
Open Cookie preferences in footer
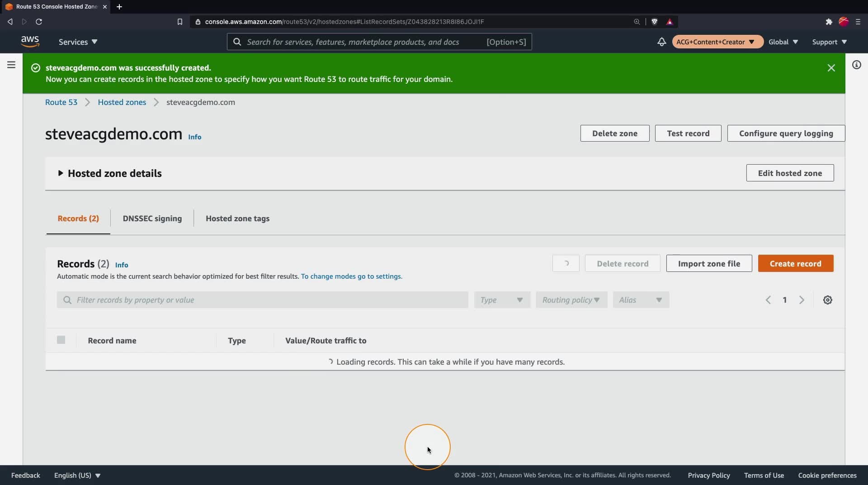coord(827,475)
